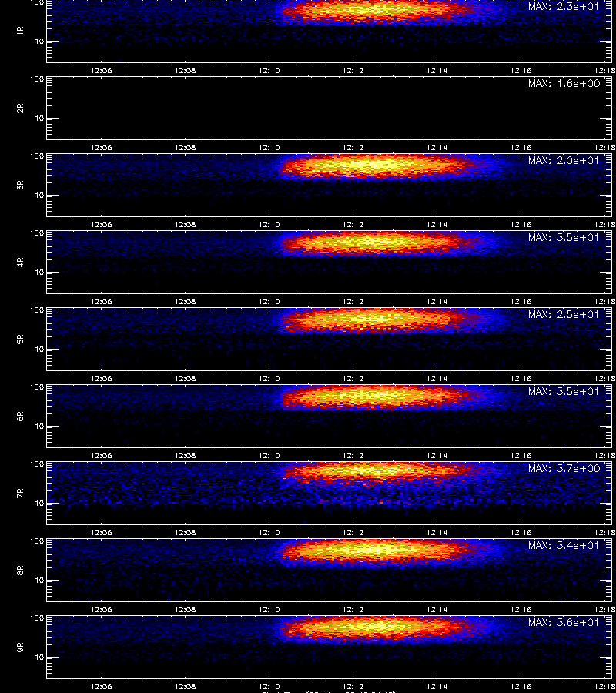Click the '10' y-axis label of panel 4R
Image resolution: width=616 pixels, height=693 pixels.
40,273
